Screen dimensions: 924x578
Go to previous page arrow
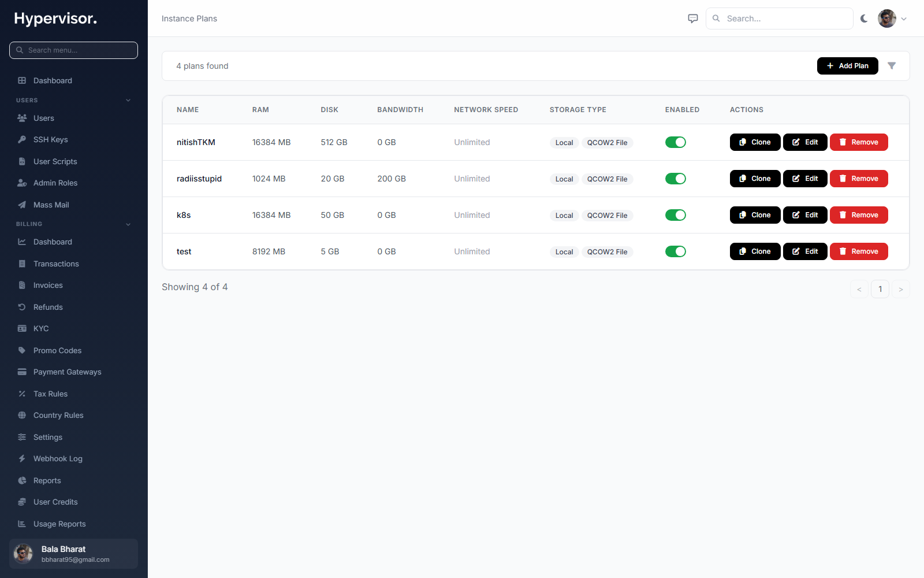(859, 289)
